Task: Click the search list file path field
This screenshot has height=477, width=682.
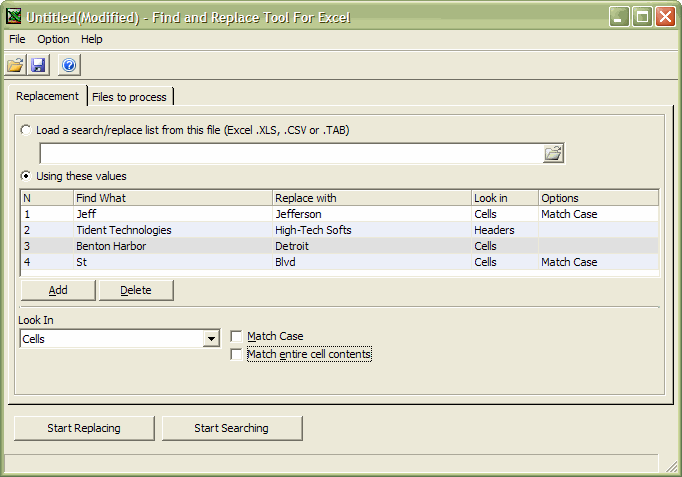Action: tap(290, 153)
